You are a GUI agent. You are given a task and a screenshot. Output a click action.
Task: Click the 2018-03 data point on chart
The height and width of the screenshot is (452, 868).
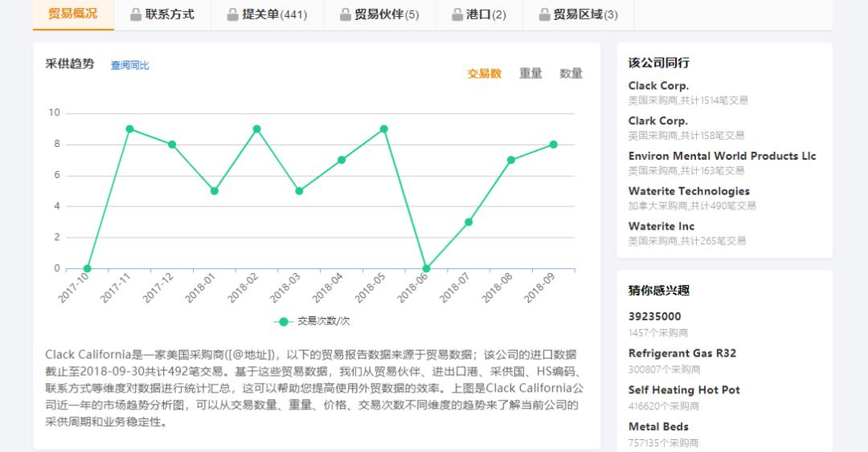click(x=299, y=191)
